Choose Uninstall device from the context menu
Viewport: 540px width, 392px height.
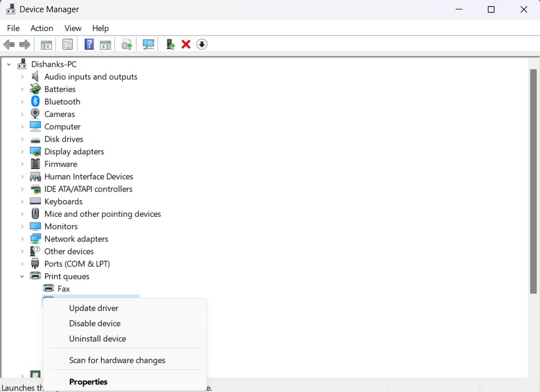(x=98, y=338)
